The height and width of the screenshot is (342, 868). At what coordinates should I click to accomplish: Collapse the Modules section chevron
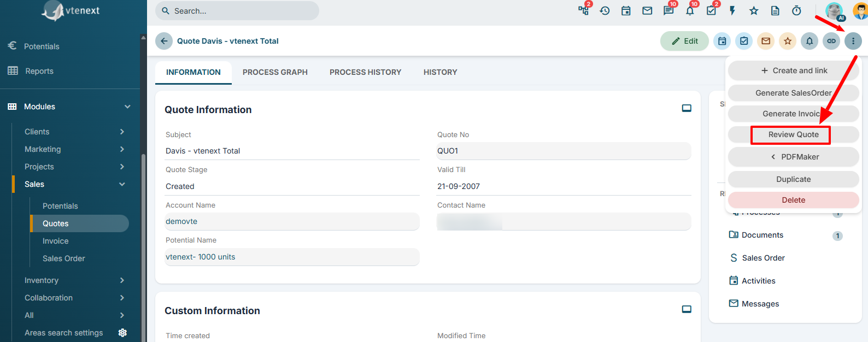pyautogui.click(x=127, y=107)
